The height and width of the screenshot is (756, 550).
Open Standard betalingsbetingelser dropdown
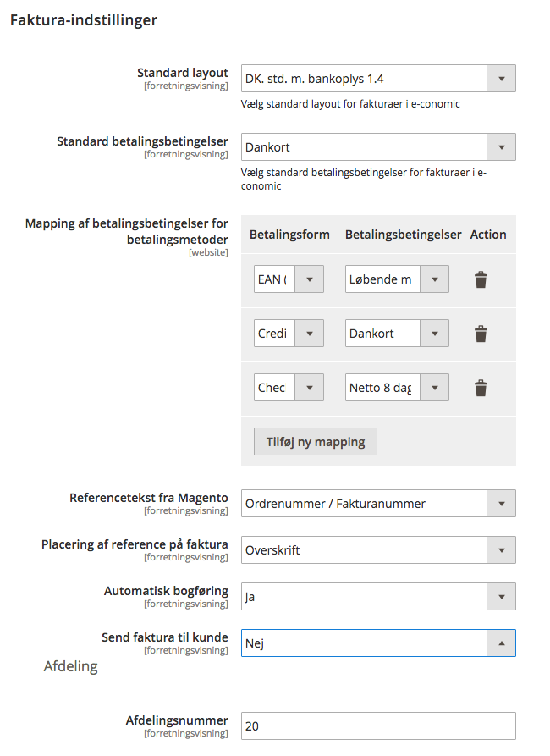[377, 147]
